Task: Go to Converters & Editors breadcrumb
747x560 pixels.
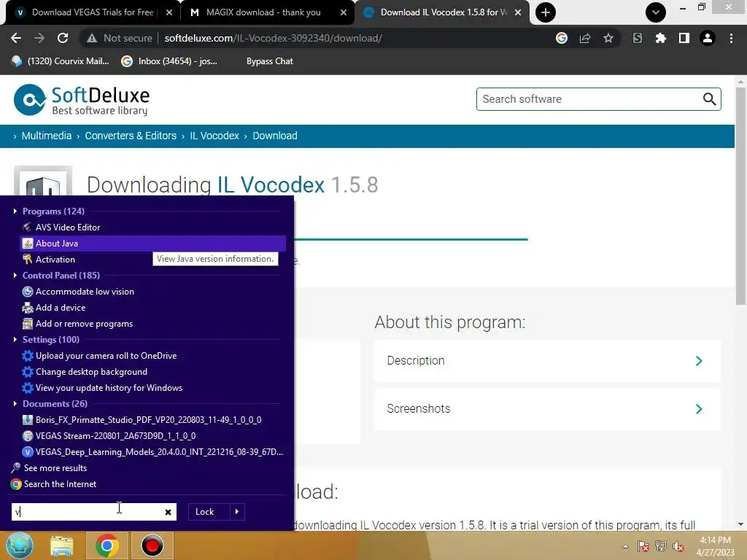Action: tap(131, 136)
